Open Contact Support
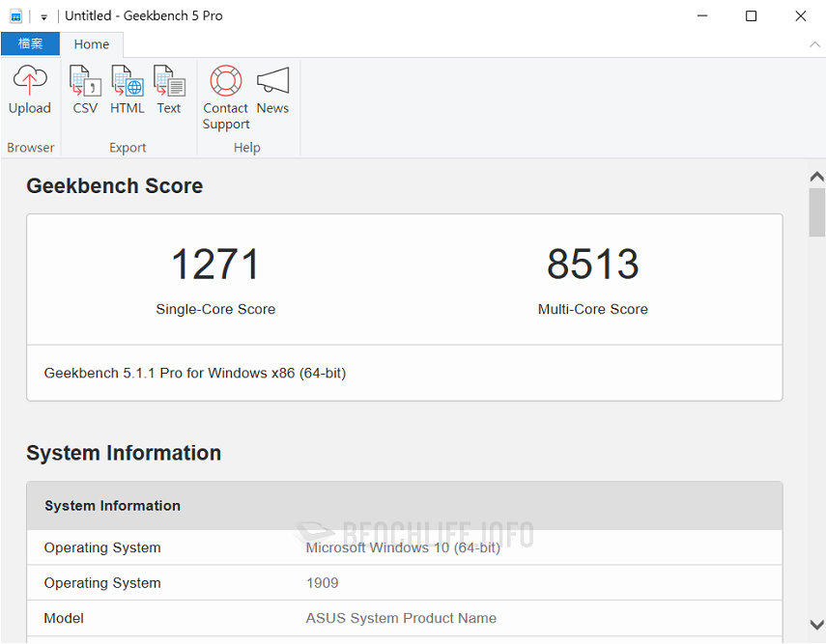Screen dimensions: 826x644 coord(225,97)
